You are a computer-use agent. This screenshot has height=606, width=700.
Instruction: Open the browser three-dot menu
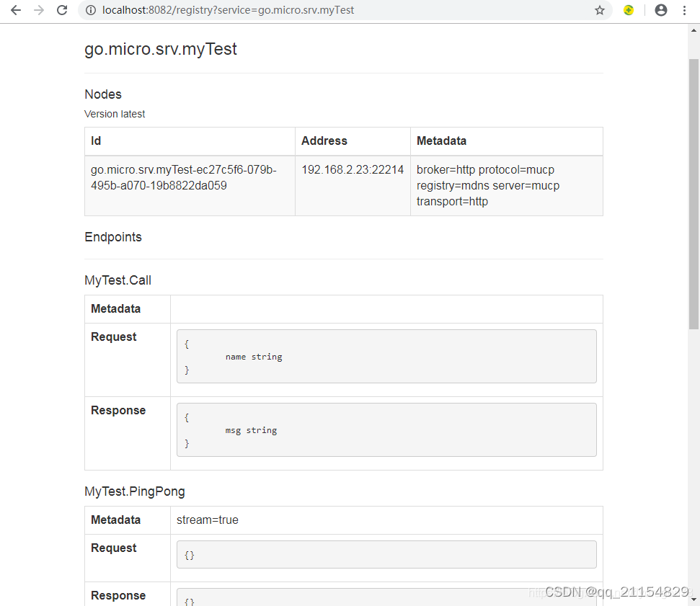tap(684, 10)
